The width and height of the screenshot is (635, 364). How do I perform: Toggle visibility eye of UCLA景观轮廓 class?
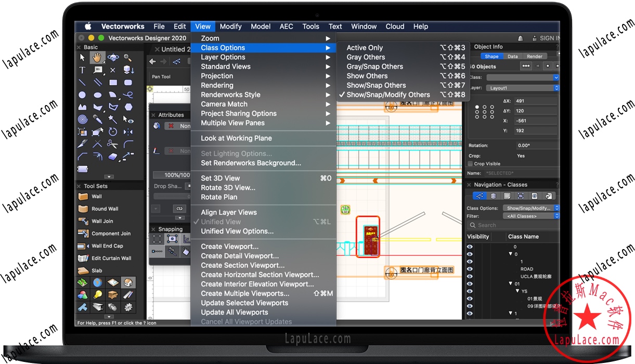470,277
